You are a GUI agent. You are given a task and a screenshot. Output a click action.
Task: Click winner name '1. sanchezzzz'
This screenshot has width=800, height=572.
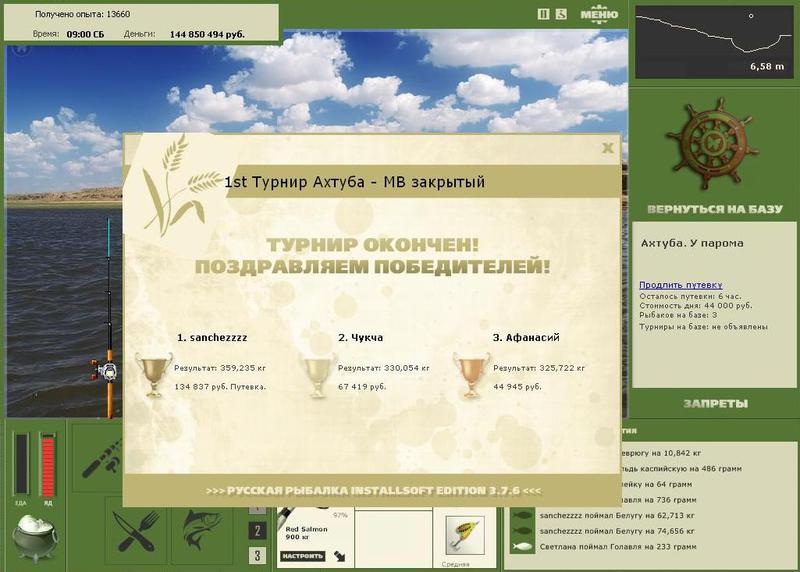212,337
